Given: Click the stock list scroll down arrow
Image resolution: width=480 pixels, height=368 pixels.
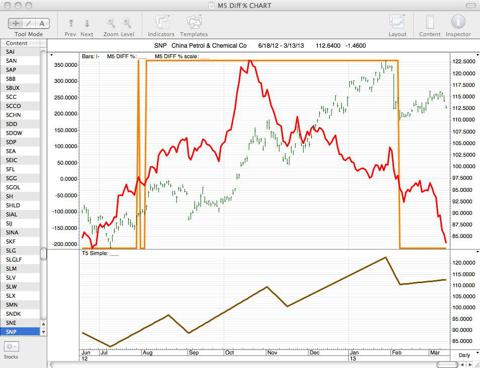Looking at the screenshot, I should click(43, 332).
